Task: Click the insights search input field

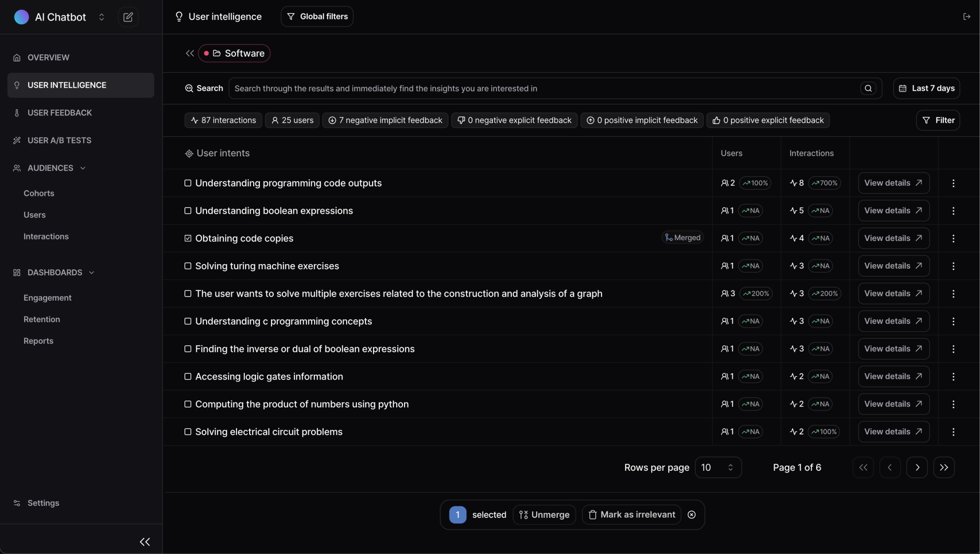Action: 543,89
